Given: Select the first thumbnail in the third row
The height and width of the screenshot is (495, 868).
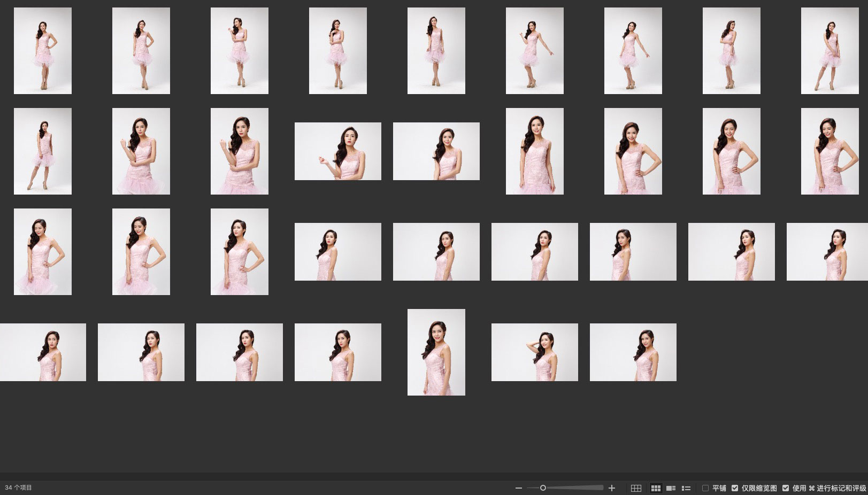Looking at the screenshot, I should pyautogui.click(x=43, y=252).
